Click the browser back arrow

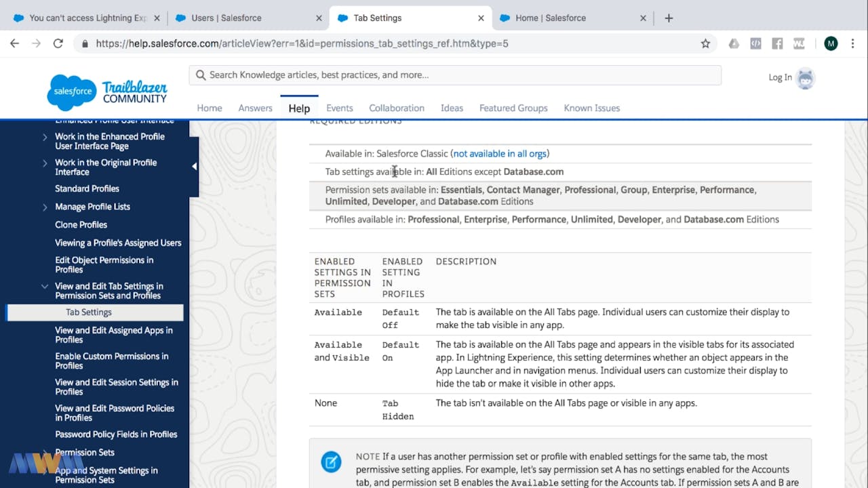(x=15, y=43)
